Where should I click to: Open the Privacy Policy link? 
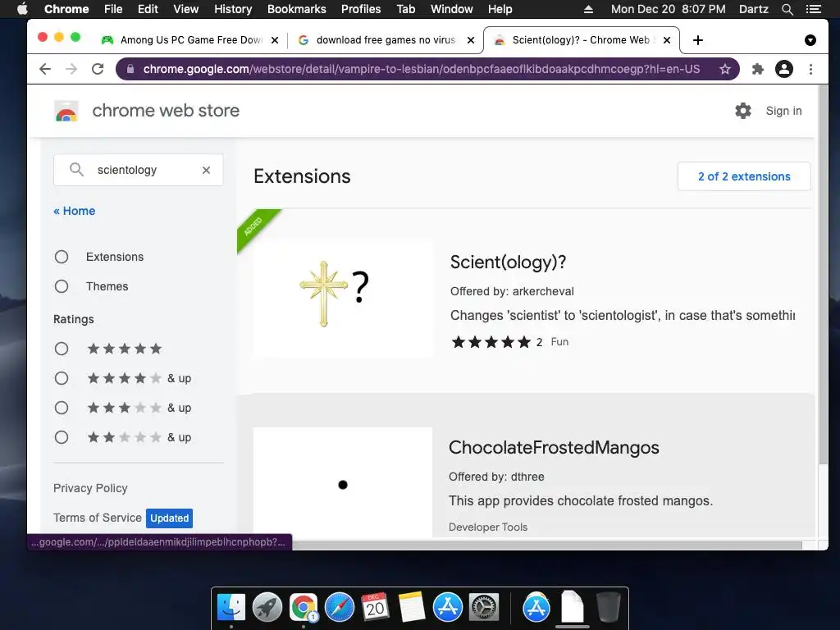coord(90,489)
